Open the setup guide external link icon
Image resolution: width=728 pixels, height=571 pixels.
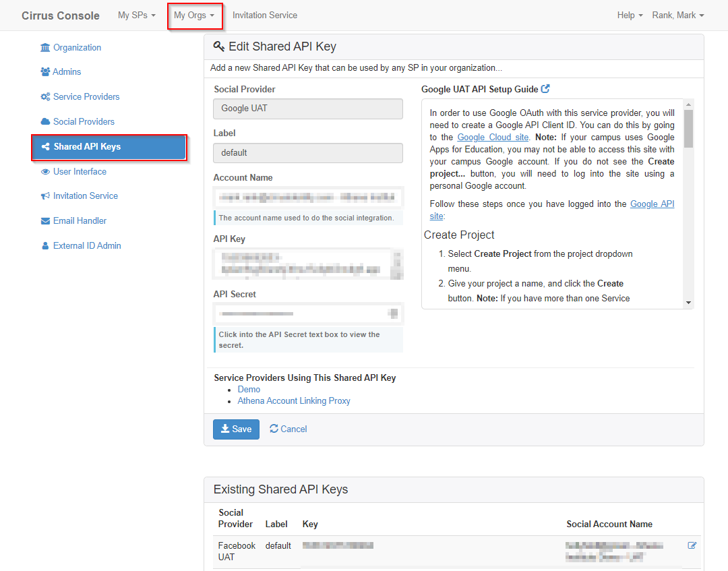point(545,89)
